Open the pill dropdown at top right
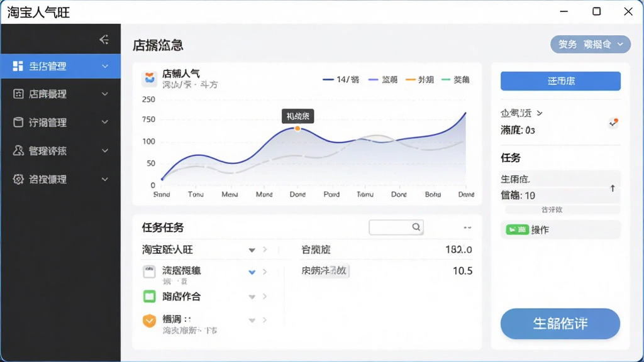This screenshot has width=644, height=362. tap(590, 45)
